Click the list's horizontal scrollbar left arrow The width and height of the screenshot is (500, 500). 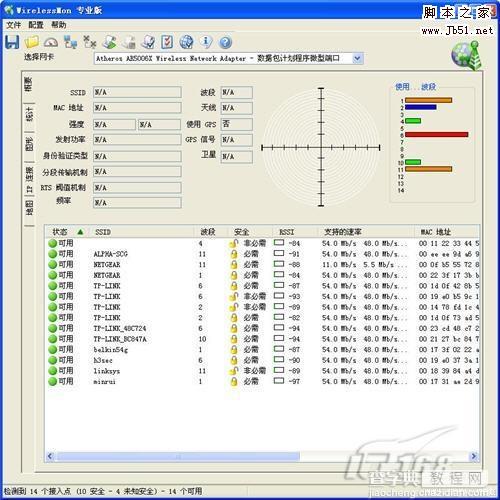pyautogui.click(x=50, y=456)
